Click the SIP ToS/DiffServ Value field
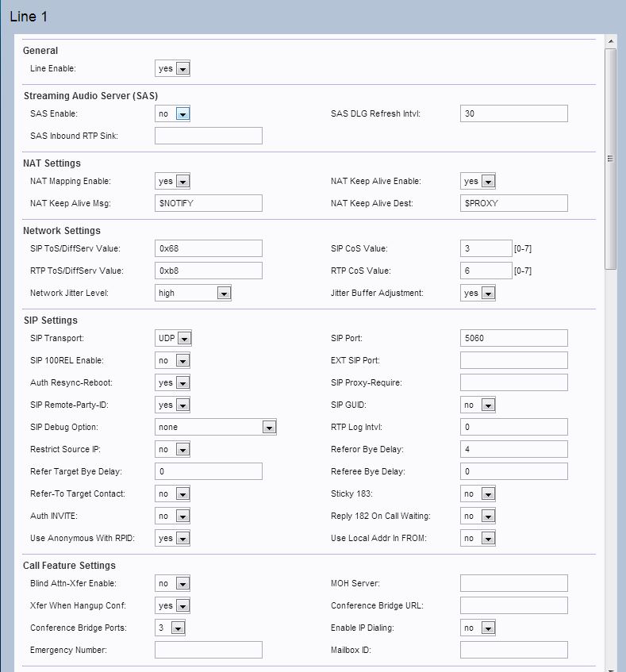Viewport: 626px width, 672px height. (208, 249)
